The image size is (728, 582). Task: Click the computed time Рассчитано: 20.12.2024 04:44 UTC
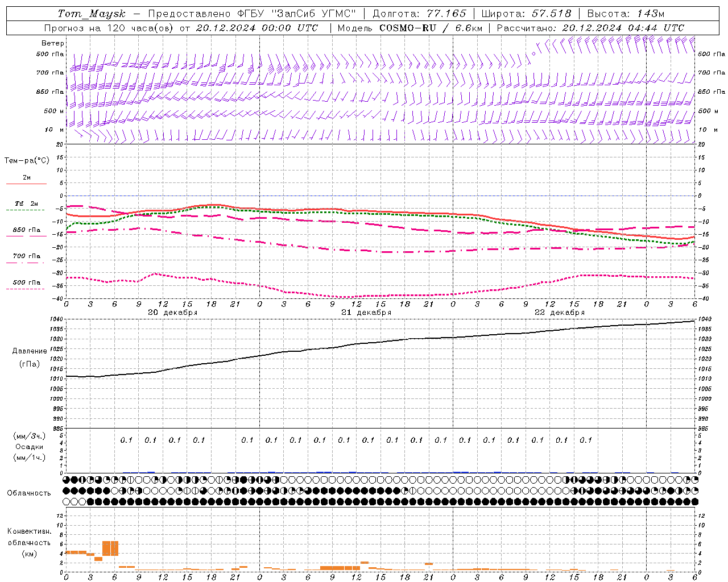click(590, 28)
